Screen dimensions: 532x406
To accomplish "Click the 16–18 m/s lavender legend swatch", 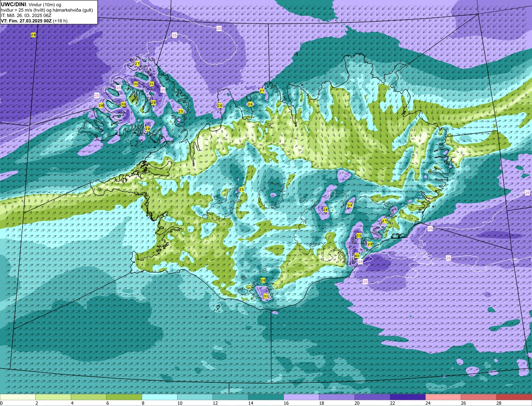I will point(301,397).
